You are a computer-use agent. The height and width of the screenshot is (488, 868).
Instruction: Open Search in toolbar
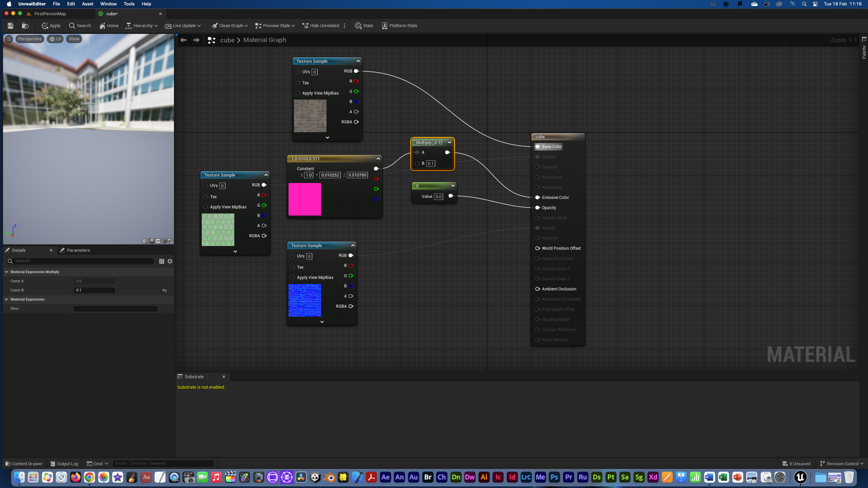[80, 26]
